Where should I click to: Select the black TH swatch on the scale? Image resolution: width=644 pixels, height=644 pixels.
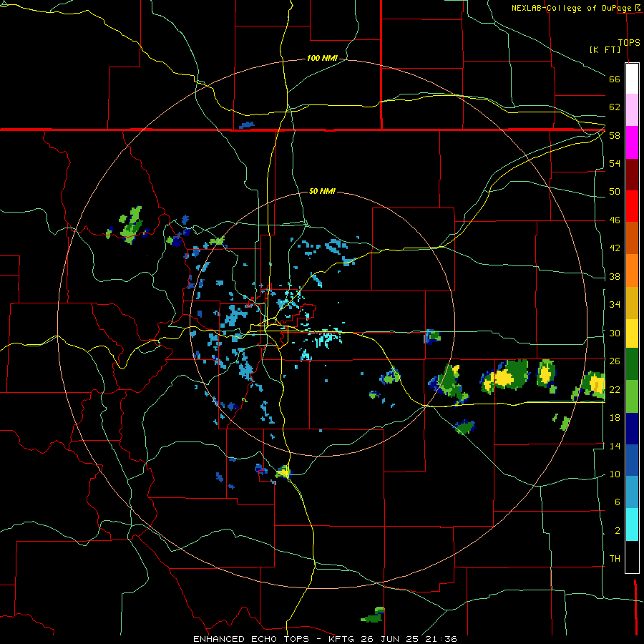pos(632,557)
